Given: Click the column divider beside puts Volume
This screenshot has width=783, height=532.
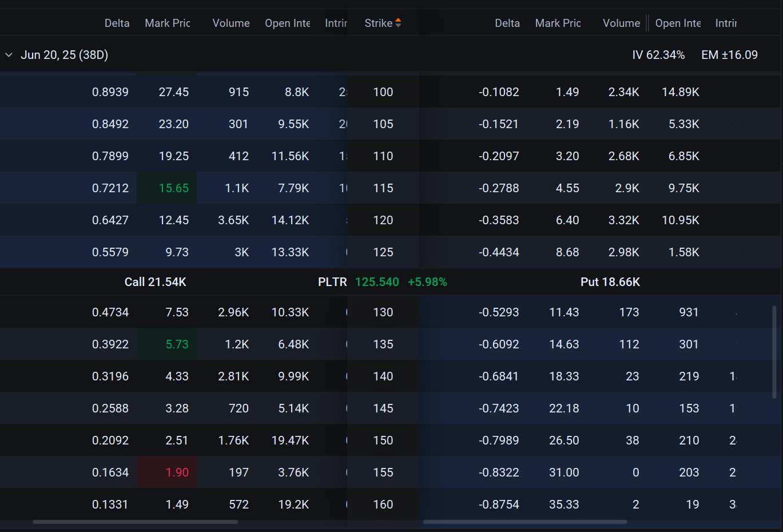Looking at the screenshot, I should (x=647, y=23).
